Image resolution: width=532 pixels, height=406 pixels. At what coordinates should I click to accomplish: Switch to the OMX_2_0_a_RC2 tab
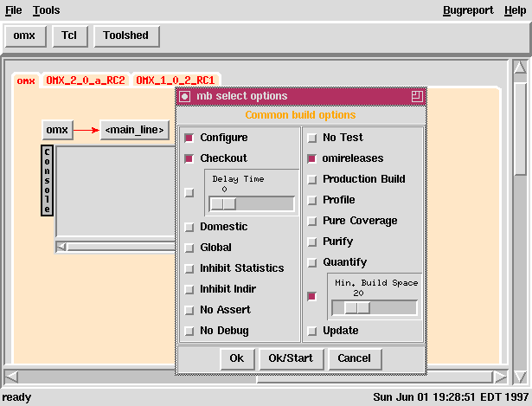click(85, 81)
